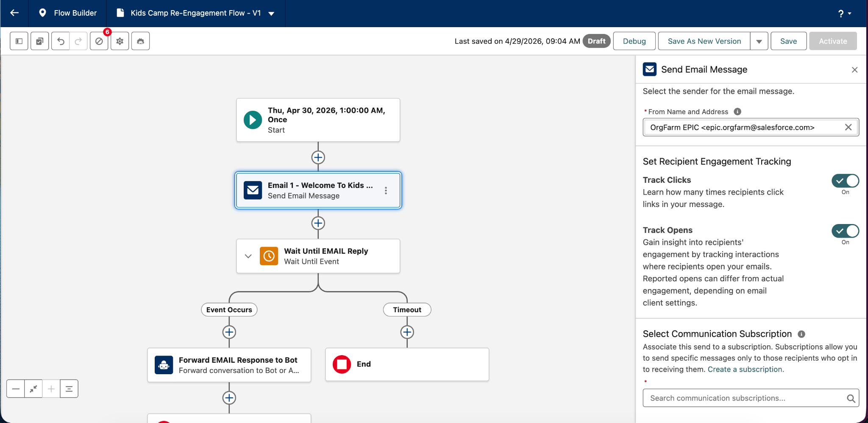
Task: Select the Timeout branch label
Action: tap(407, 310)
